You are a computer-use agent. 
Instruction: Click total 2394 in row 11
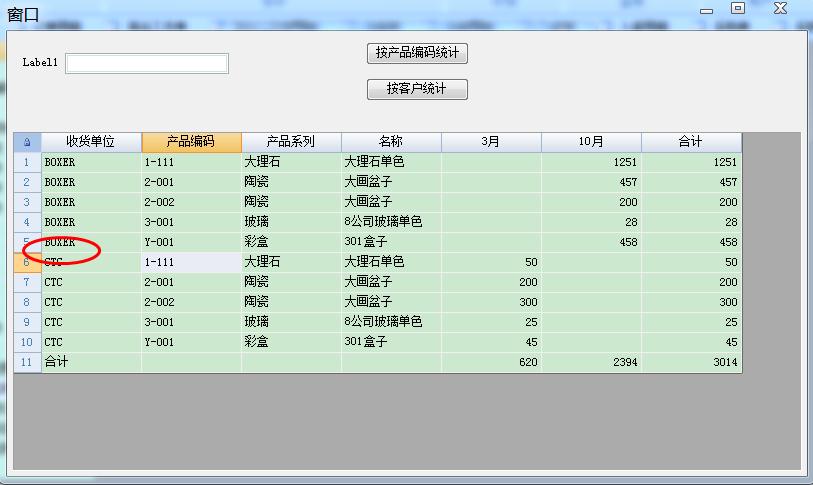592,362
